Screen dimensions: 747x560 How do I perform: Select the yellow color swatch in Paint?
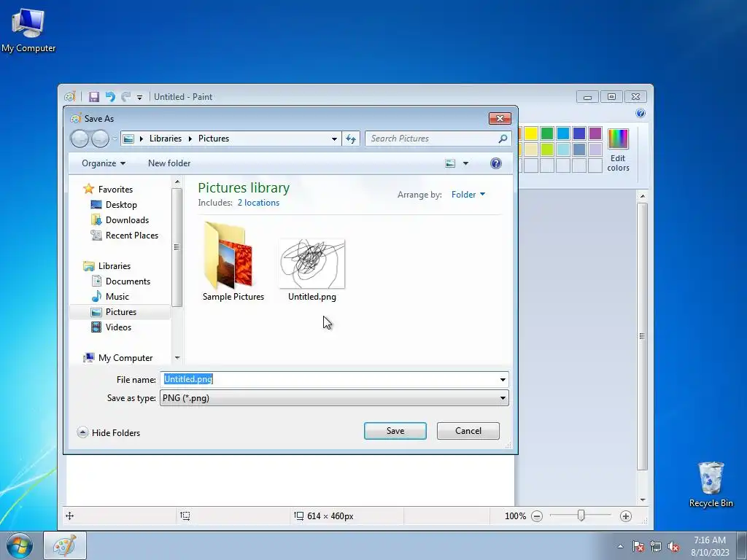tap(531, 133)
